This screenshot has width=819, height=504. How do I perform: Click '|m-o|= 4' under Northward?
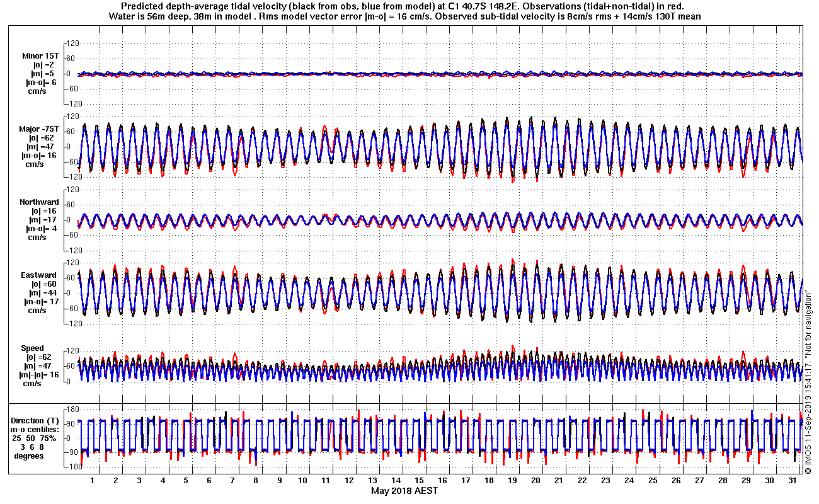pyautogui.click(x=41, y=229)
